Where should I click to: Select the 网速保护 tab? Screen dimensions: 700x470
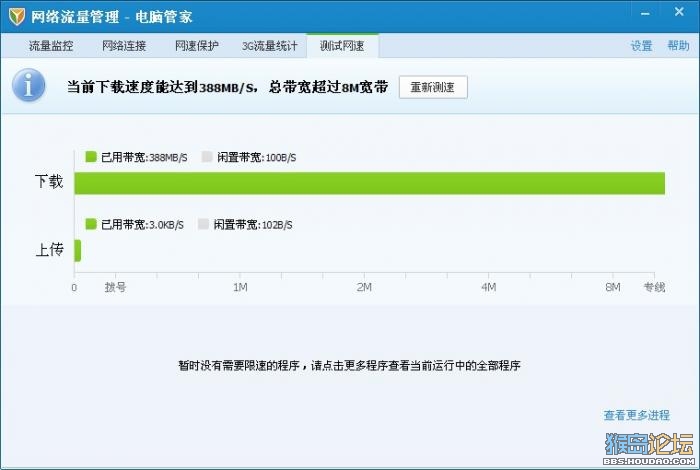(197, 46)
